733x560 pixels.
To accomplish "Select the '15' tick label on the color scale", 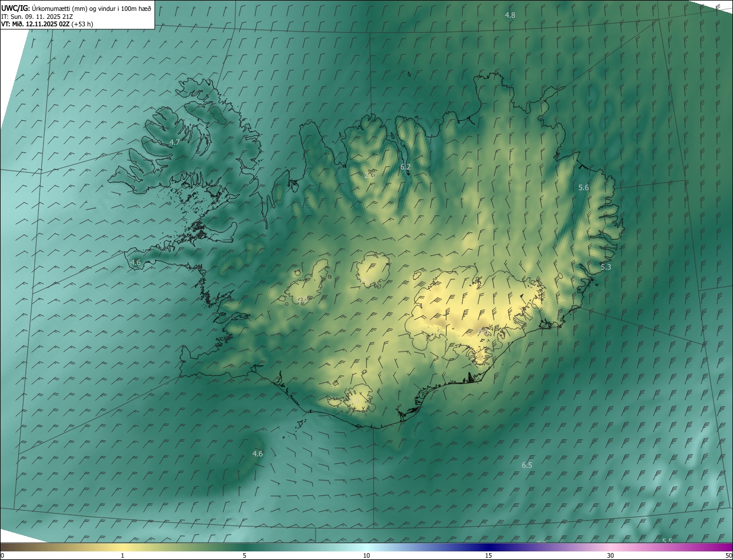I will tap(488, 555).
